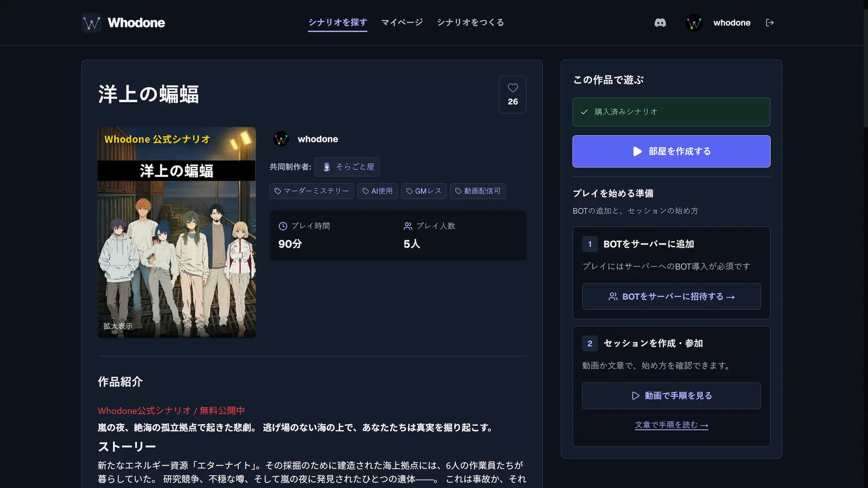Click プレイを始める準備 heading
This screenshot has height=488, width=868.
tap(613, 193)
